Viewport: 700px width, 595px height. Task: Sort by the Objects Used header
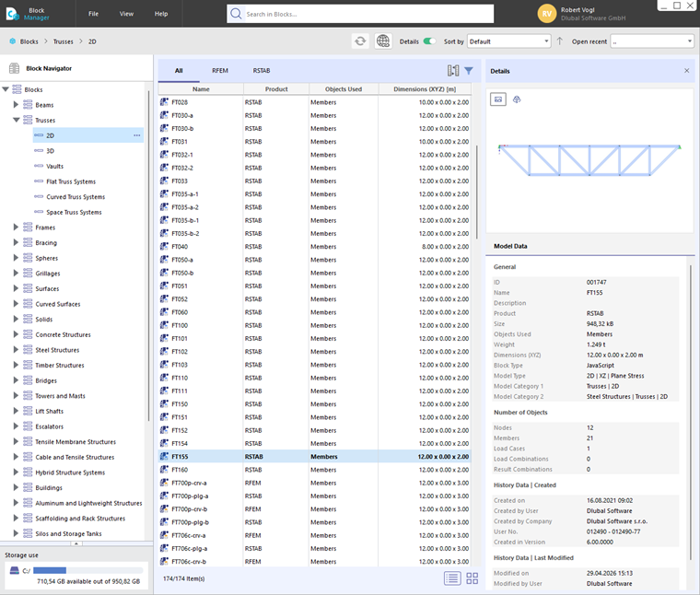pos(344,89)
